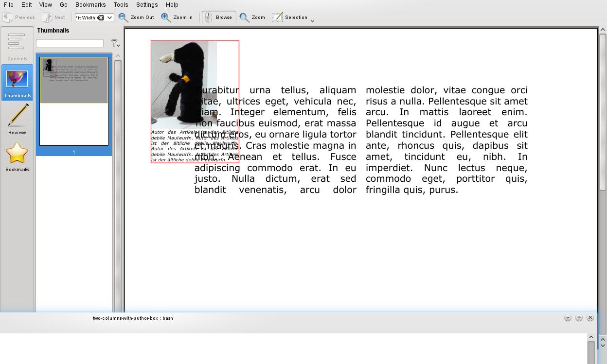Image resolution: width=607 pixels, height=364 pixels.
Task: Select page 1 thumbnail
Action: point(74,101)
